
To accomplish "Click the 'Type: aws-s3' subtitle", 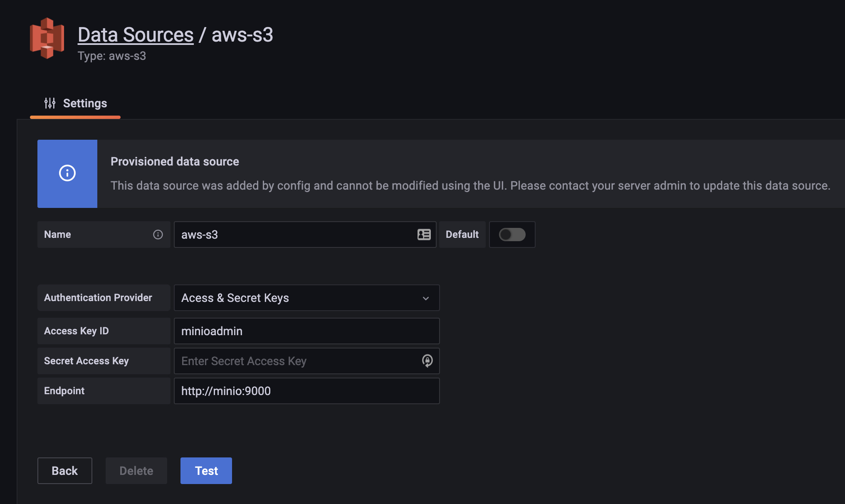I will point(112,56).
